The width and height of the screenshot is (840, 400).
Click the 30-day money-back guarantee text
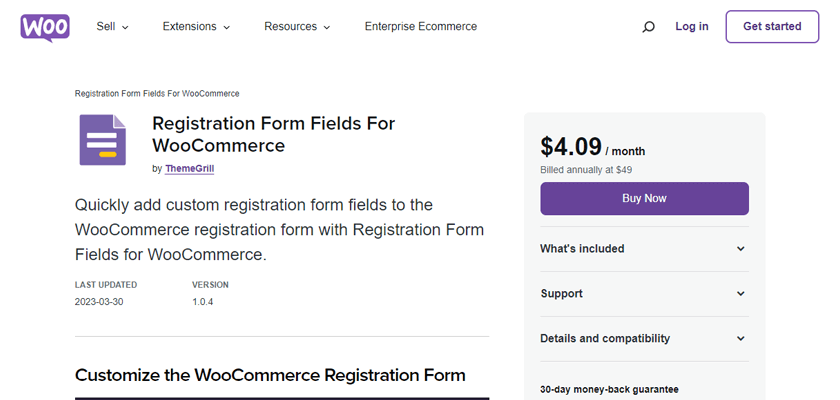tap(609, 388)
